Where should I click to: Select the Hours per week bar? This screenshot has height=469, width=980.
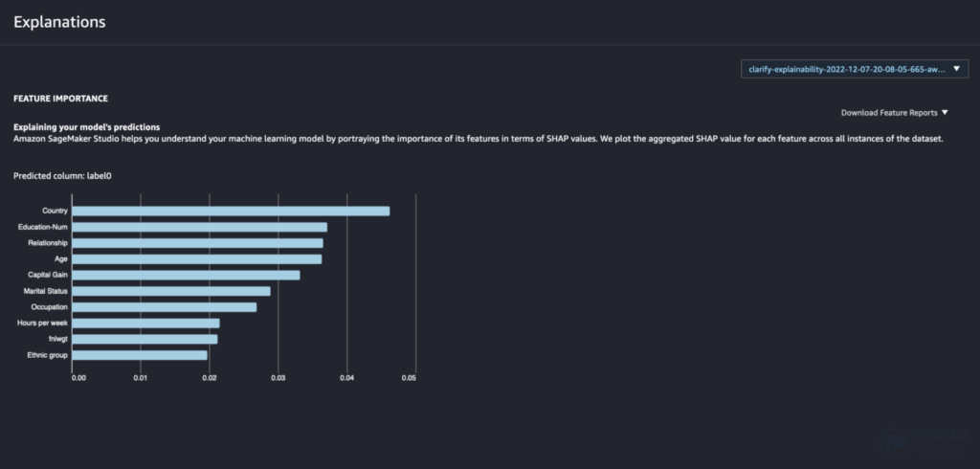pos(145,324)
